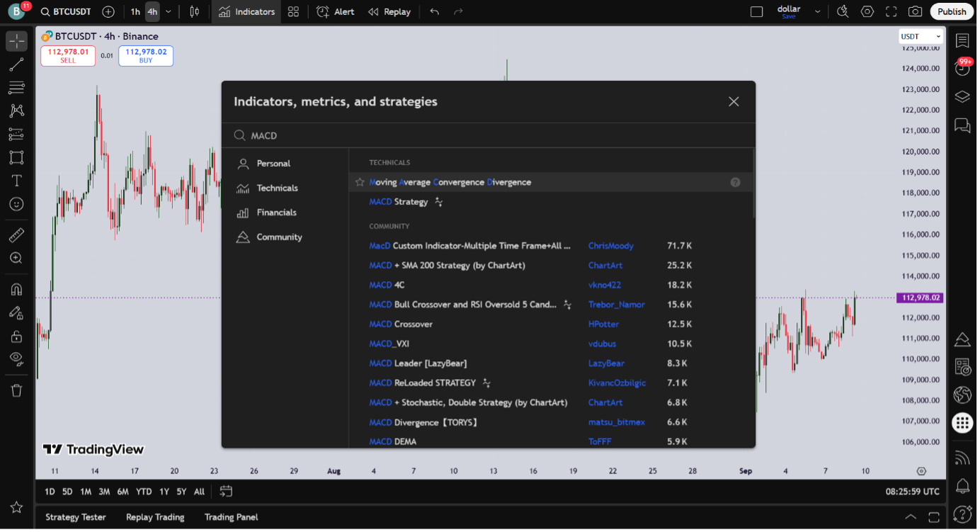Toggle lock all drawing tools

point(16,336)
